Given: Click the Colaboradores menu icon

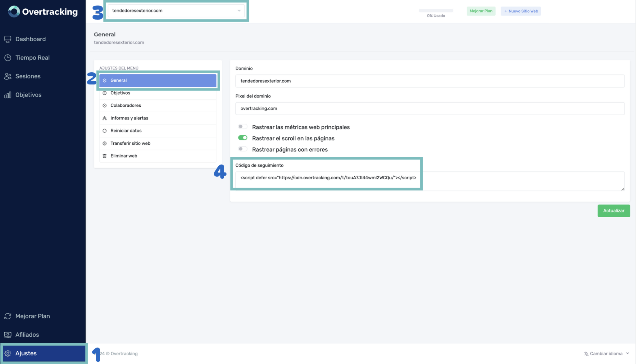Looking at the screenshot, I should point(105,106).
